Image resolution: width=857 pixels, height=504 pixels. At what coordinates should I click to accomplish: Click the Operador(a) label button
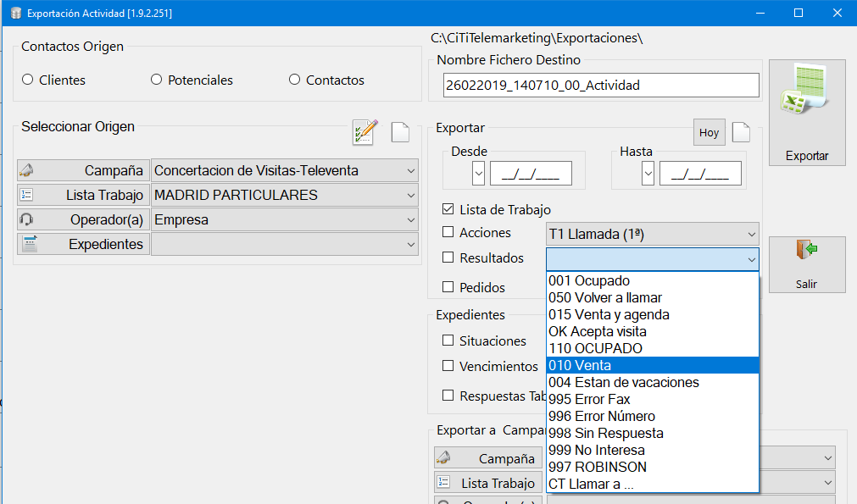click(83, 219)
